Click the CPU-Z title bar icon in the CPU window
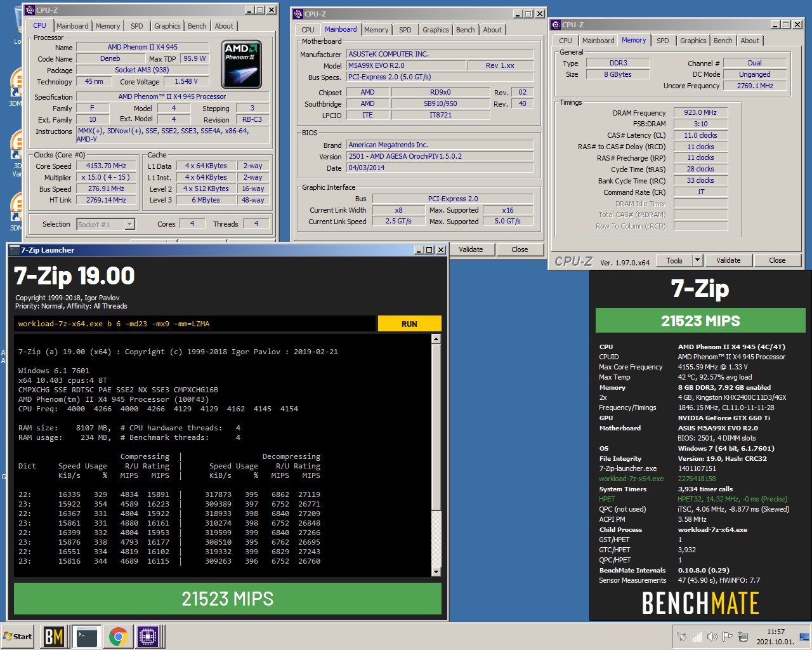This screenshot has width=812, height=650. click(30, 10)
